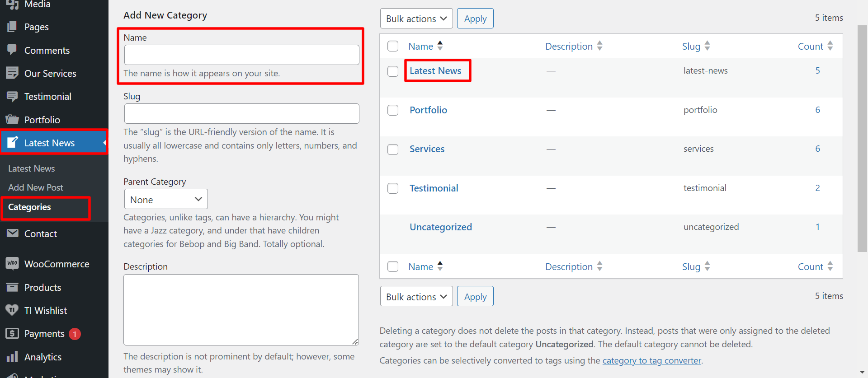This screenshot has width=868, height=378.
Task: Click the Portfolio folder icon
Action: pyautogui.click(x=12, y=120)
